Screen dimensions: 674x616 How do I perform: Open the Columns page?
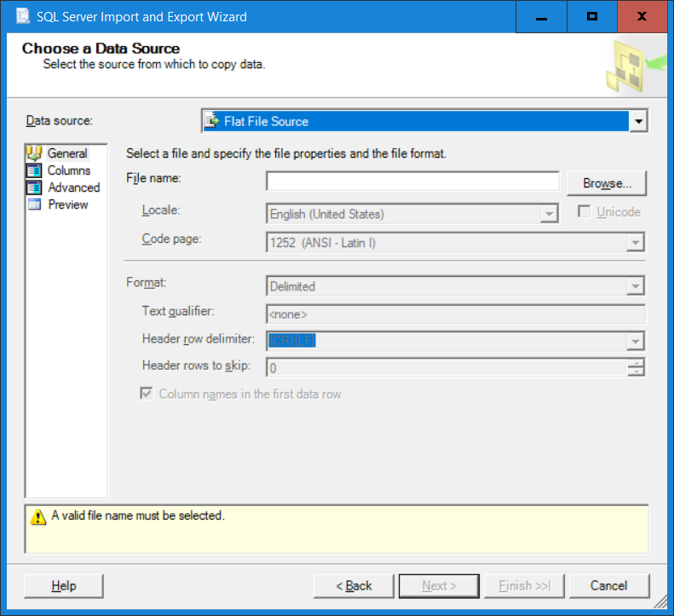point(69,170)
